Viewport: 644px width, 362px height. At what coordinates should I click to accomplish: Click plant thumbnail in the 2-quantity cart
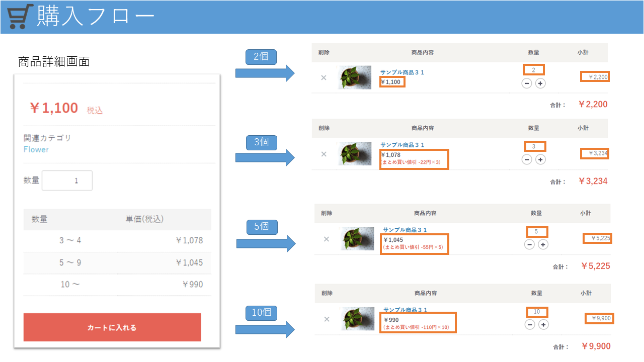coord(355,77)
